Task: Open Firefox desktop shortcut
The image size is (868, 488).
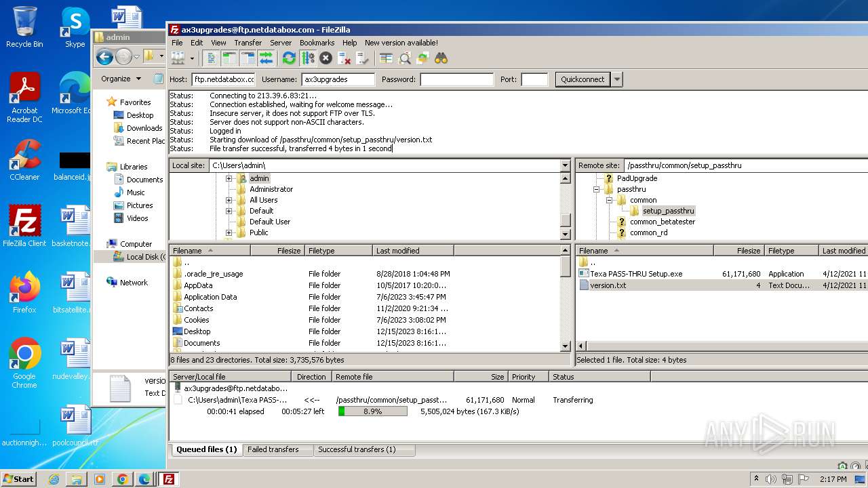Action: pyautogui.click(x=24, y=293)
